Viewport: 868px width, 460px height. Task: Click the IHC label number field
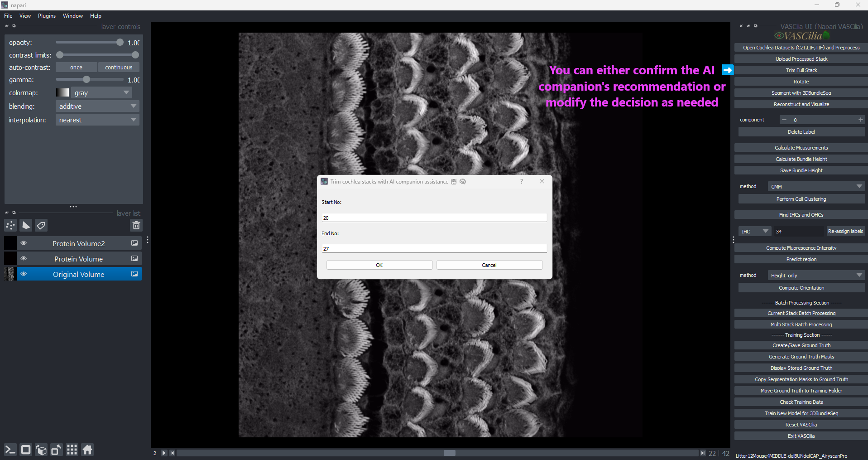pyautogui.click(x=799, y=231)
